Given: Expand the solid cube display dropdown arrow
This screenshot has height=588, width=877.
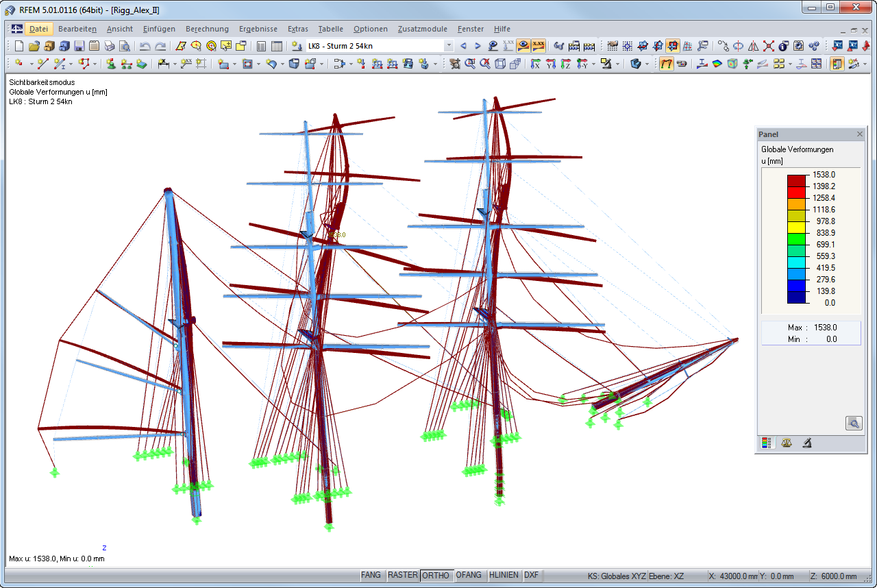Looking at the screenshot, I should pos(647,64).
